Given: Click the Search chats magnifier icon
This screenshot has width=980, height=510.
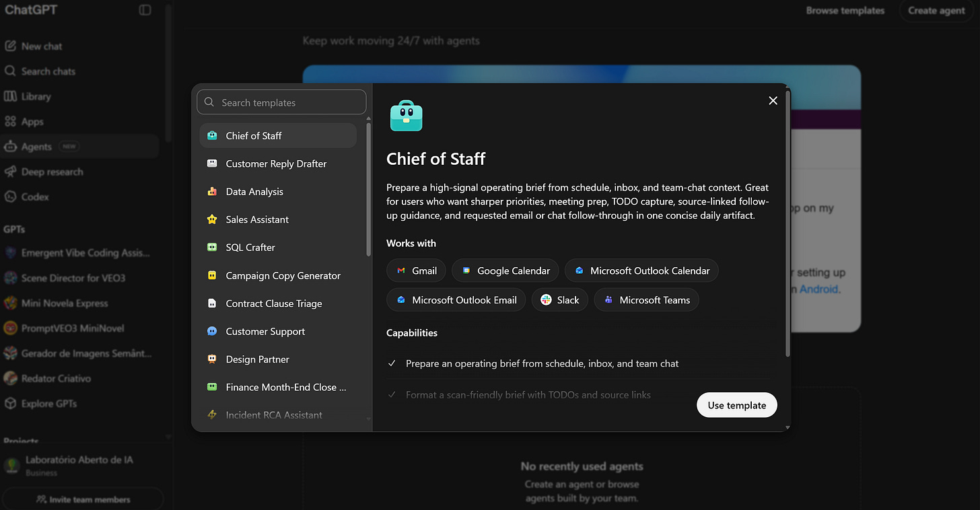Looking at the screenshot, I should point(10,71).
